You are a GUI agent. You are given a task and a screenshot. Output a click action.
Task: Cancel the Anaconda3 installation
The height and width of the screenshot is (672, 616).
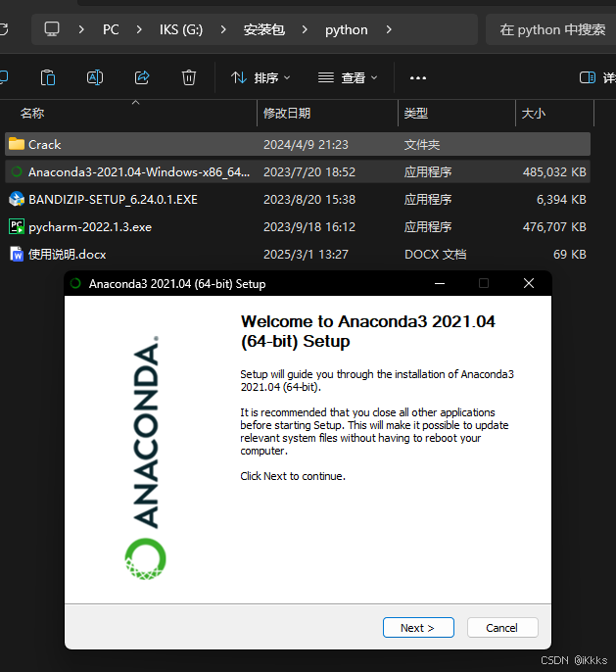click(502, 627)
